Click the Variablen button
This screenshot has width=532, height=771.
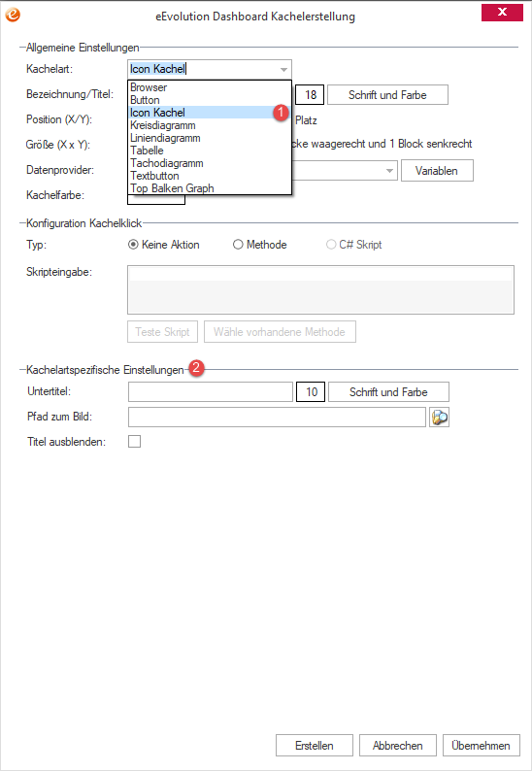coord(437,171)
